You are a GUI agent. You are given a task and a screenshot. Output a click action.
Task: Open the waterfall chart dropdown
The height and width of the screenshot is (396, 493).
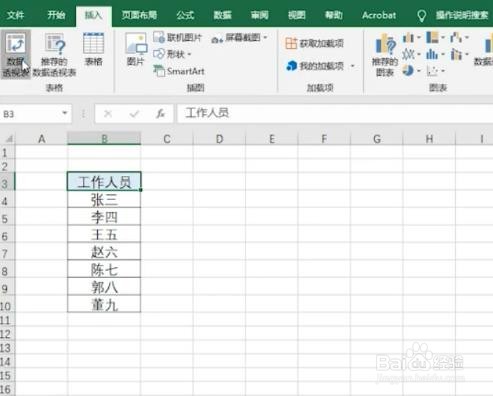459,37
